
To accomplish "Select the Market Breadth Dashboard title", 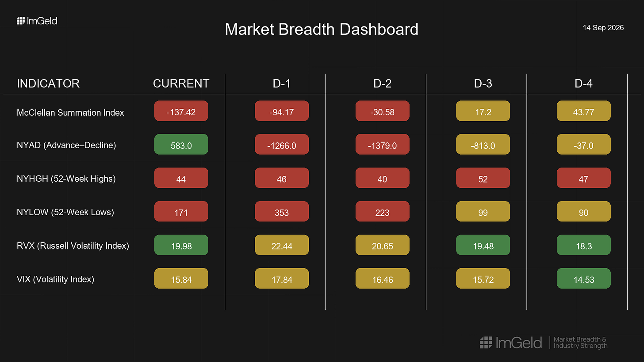I will pos(322,29).
